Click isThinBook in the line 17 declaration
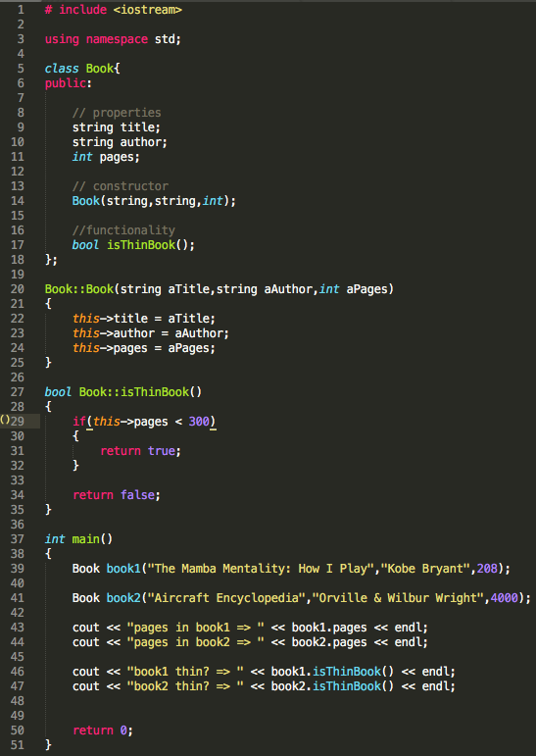The height and width of the screenshot is (756, 536). click(x=141, y=245)
